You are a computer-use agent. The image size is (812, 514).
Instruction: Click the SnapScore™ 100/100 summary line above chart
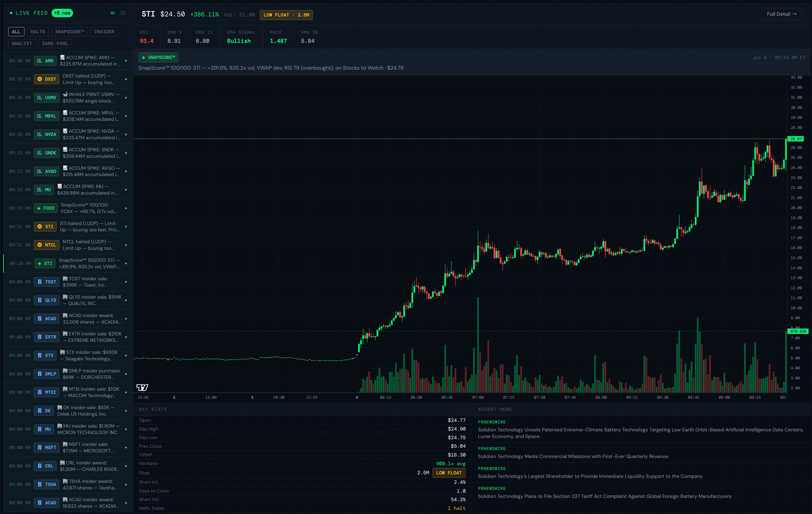pyautogui.click(x=271, y=68)
